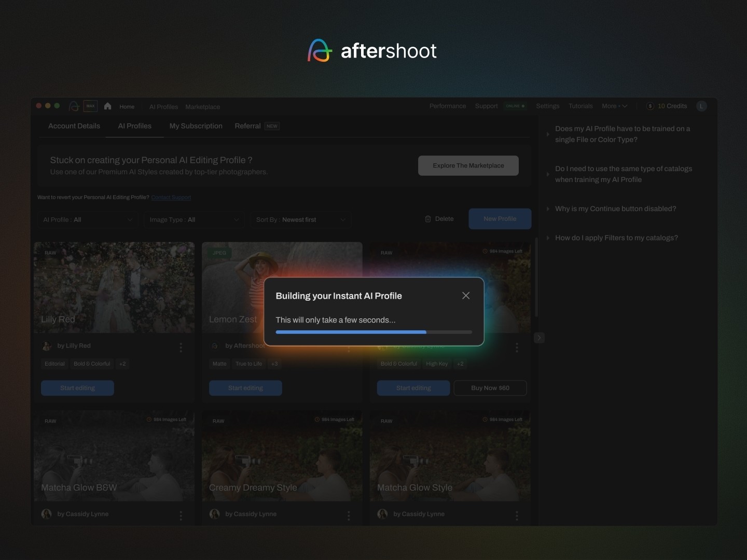Open three-dot menu on Creamy Dreamy Style card
This screenshot has width=747, height=560.
click(349, 515)
